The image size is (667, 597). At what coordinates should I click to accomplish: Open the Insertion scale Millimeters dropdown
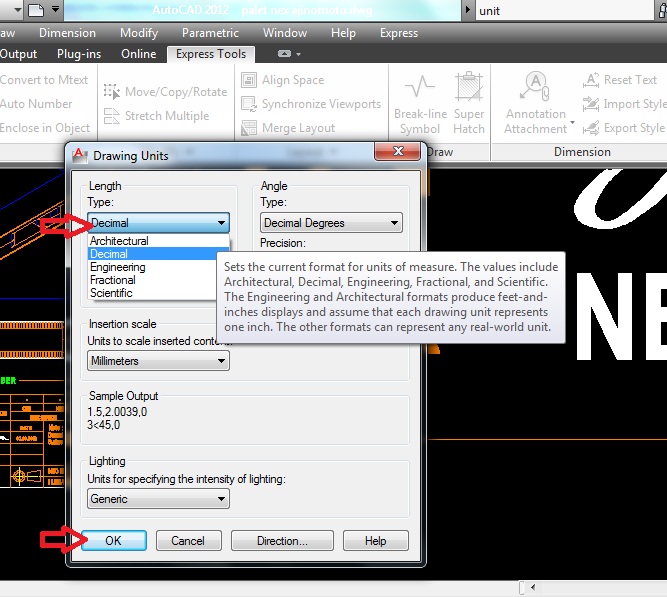[x=158, y=361]
